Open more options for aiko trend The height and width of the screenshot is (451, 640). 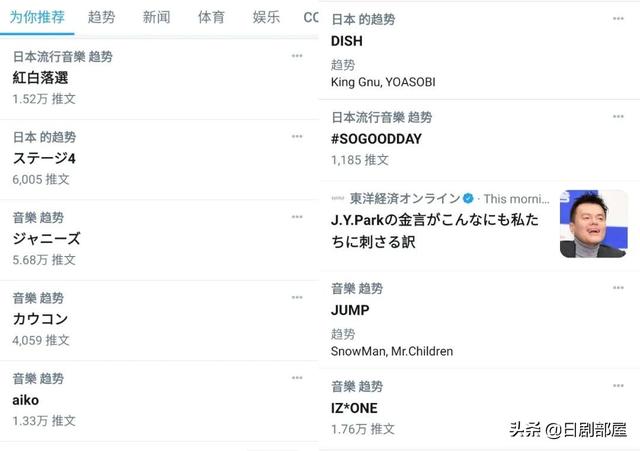click(x=297, y=378)
